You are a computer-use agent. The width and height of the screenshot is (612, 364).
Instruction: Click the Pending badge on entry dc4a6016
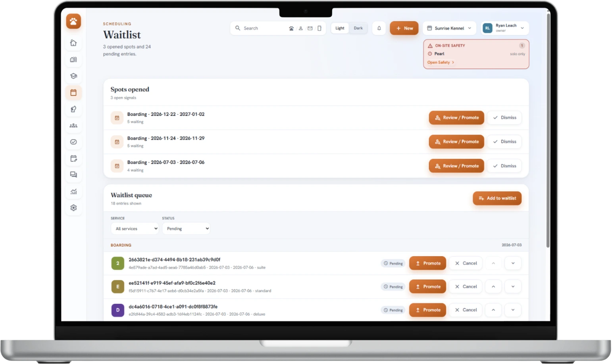(393, 310)
